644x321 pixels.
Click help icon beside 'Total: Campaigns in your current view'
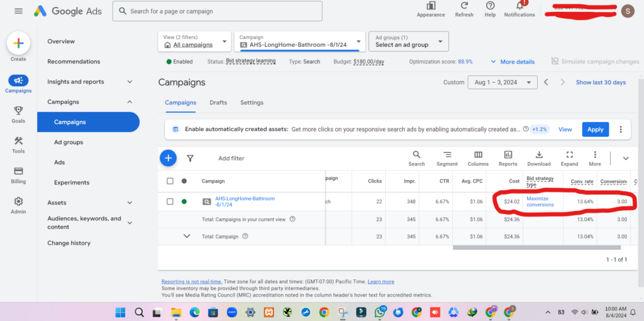click(292, 219)
